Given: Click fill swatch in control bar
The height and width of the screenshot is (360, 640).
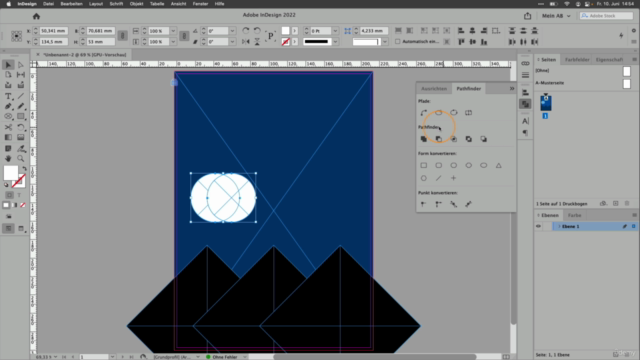Looking at the screenshot, I should [x=285, y=31].
